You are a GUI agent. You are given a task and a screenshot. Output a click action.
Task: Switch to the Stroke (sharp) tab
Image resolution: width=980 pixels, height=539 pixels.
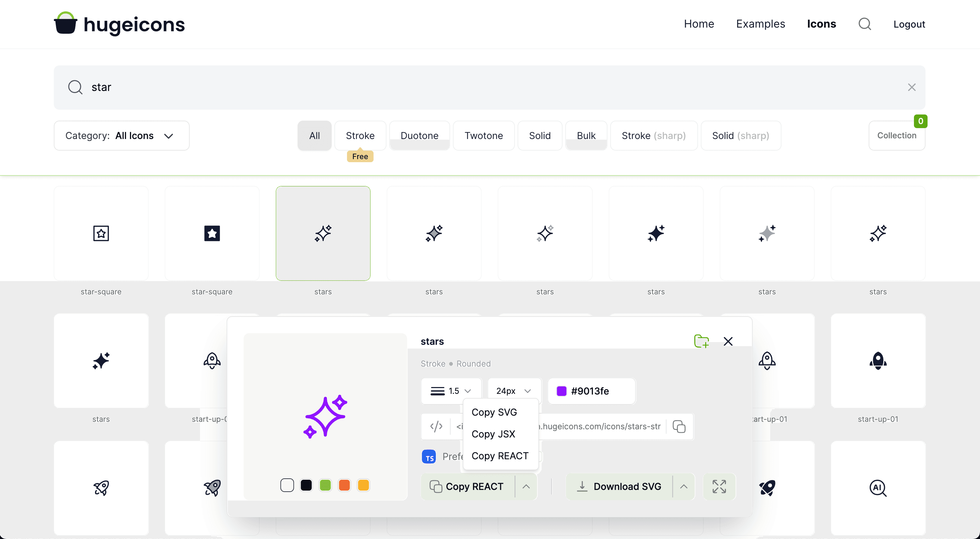click(x=653, y=136)
